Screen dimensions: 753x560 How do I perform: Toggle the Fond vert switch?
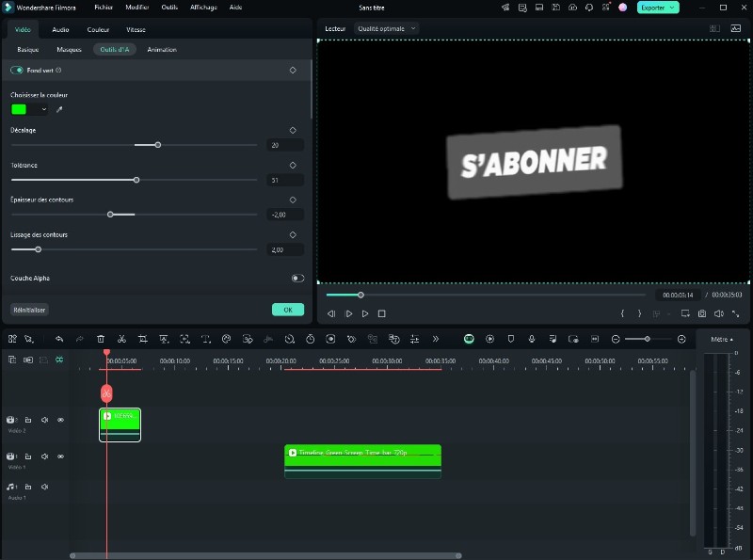[x=17, y=71]
